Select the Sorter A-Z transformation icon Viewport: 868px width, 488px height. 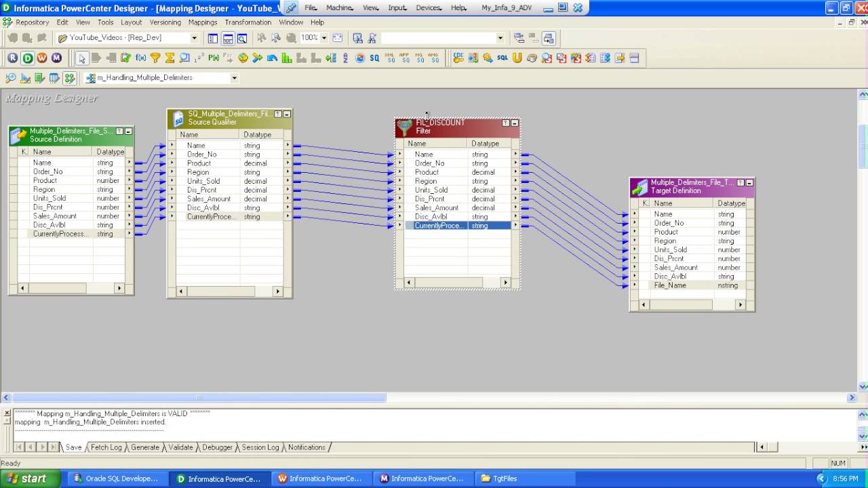[345, 58]
